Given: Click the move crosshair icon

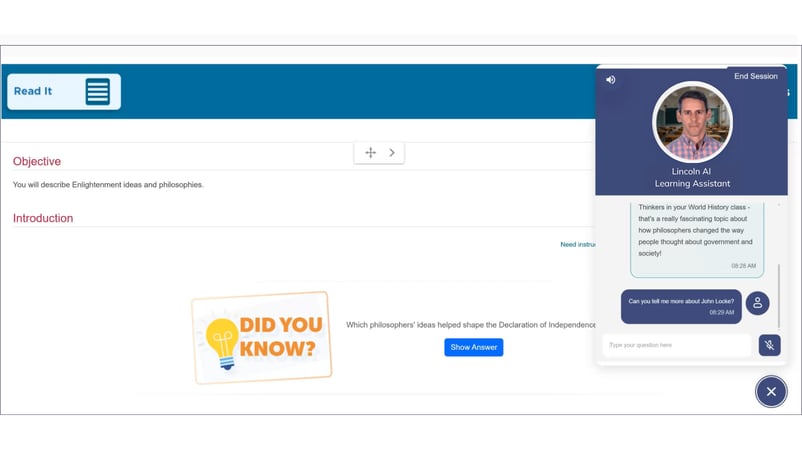Looking at the screenshot, I should pyautogui.click(x=370, y=153).
